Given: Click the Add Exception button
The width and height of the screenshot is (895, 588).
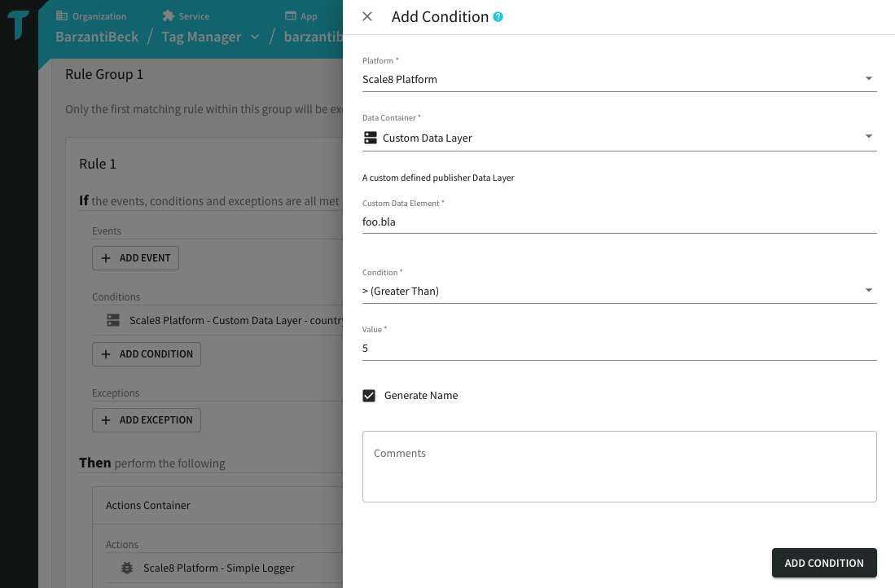Looking at the screenshot, I should [147, 419].
